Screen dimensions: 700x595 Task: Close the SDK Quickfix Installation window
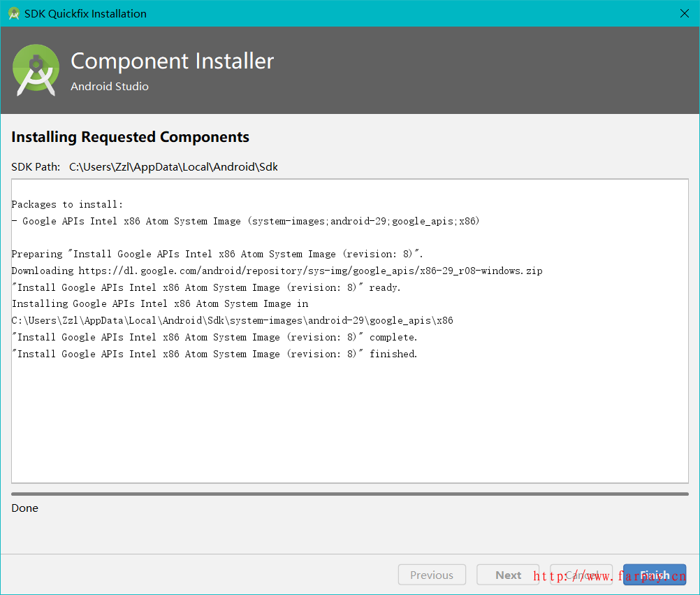(x=685, y=13)
